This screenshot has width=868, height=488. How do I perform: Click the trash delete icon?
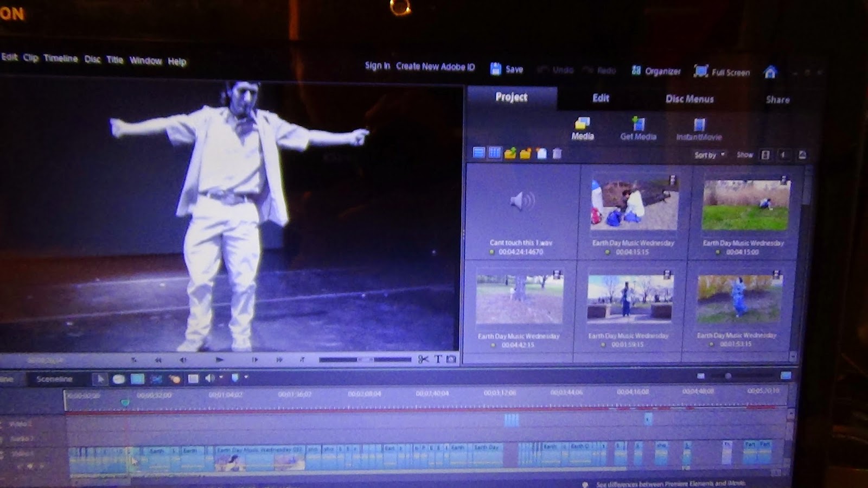[x=557, y=154]
